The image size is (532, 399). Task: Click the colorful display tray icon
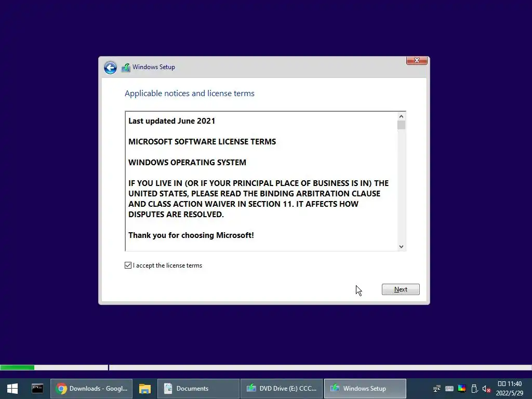462,389
